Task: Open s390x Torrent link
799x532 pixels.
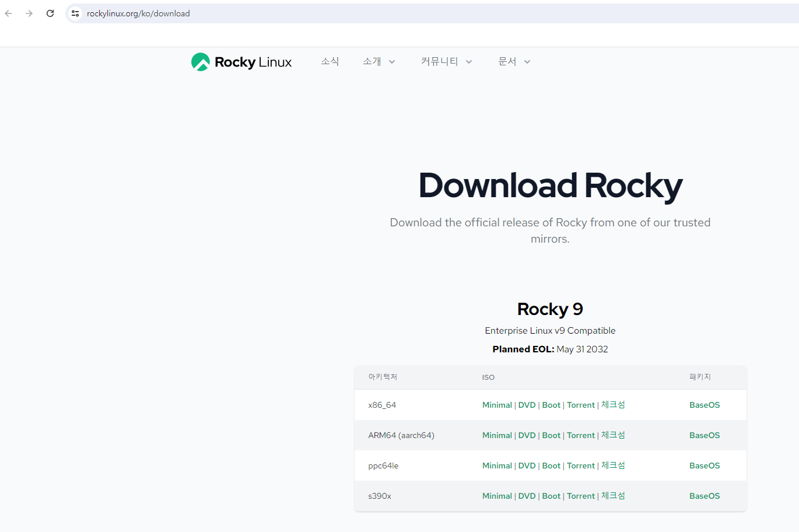Action: tap(581, 496)
